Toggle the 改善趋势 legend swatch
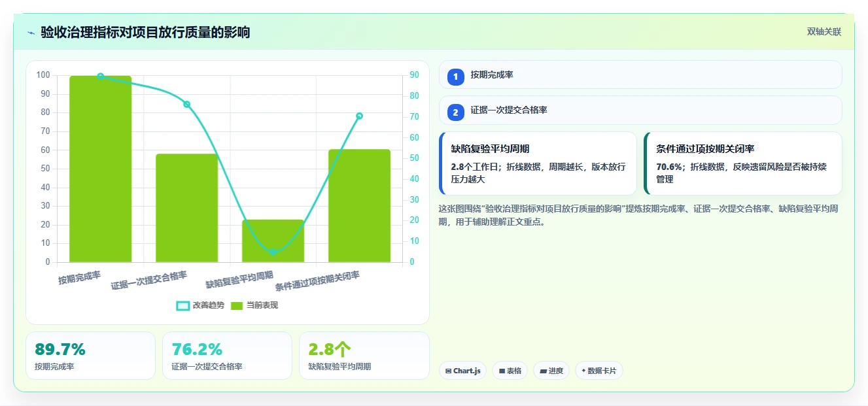The image size is (868, 406). 183,305
